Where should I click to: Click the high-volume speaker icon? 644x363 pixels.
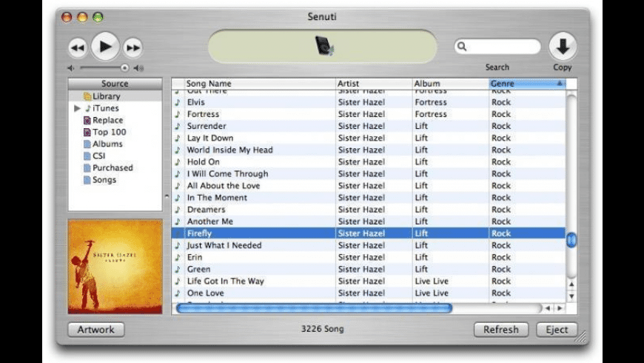[139, 68]
